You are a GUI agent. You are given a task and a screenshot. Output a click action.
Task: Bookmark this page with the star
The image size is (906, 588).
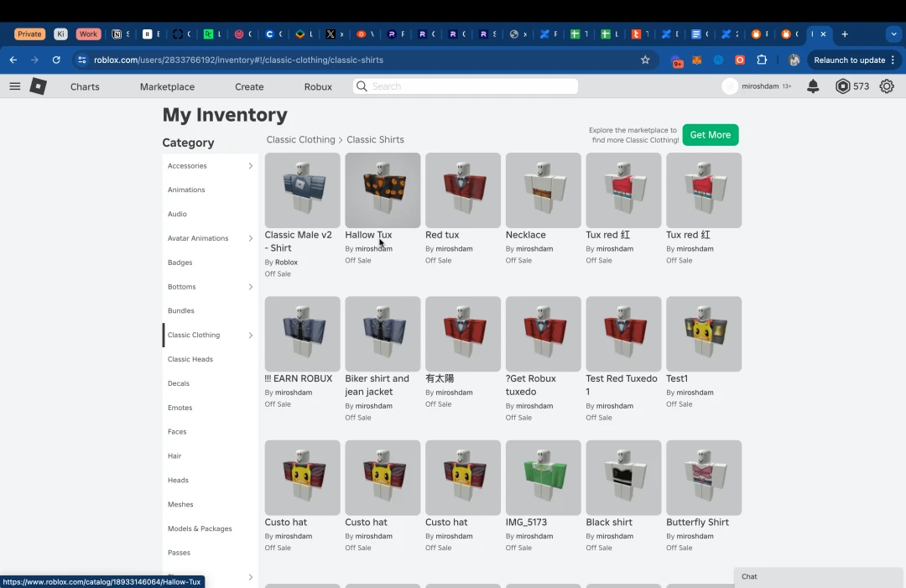[645, 60]
